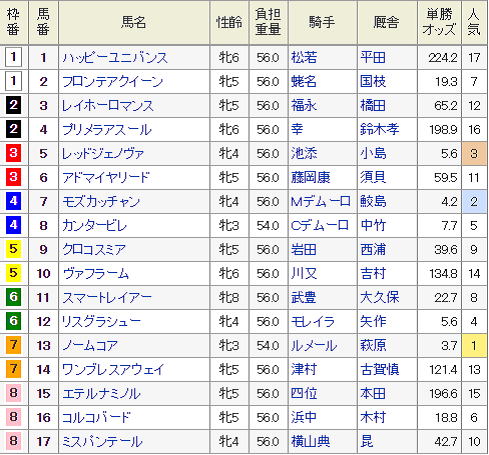Select horse レッドジェノヴァ
This screenshot has width=489, height=455.
pos(103,154)
